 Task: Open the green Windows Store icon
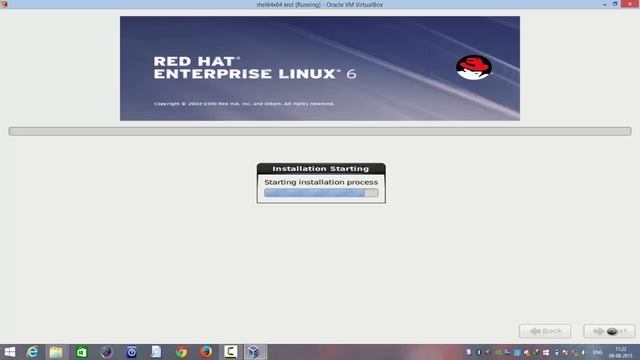pos(82,352)
